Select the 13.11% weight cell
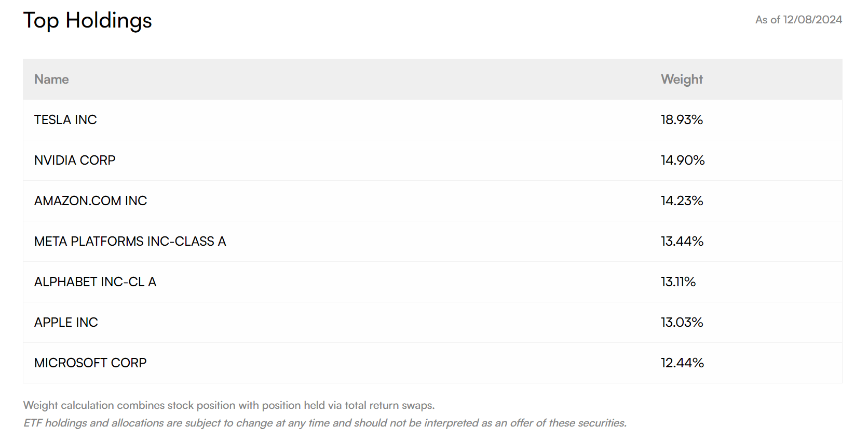 678,282
